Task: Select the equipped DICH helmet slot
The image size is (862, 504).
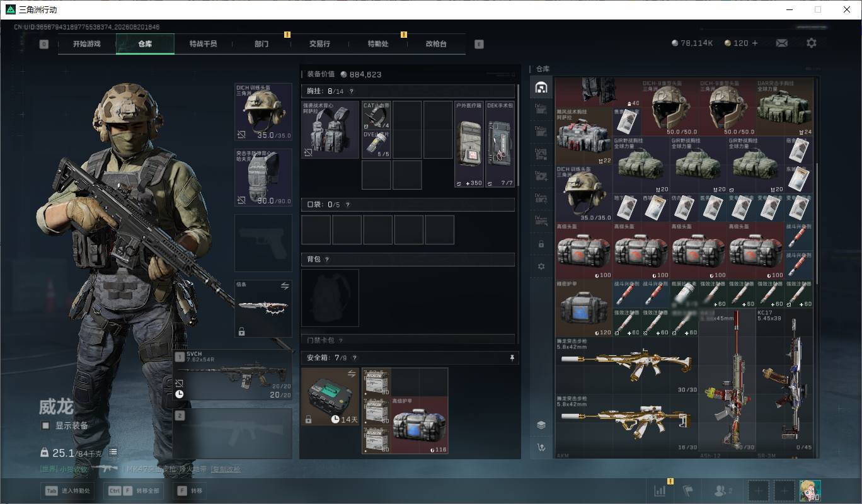Action: (x=263, y=112)
